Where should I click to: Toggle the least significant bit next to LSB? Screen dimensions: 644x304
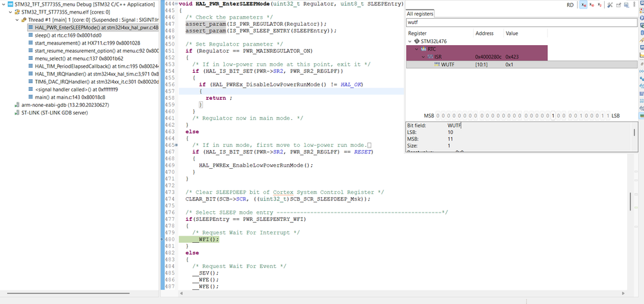point(607,115)
